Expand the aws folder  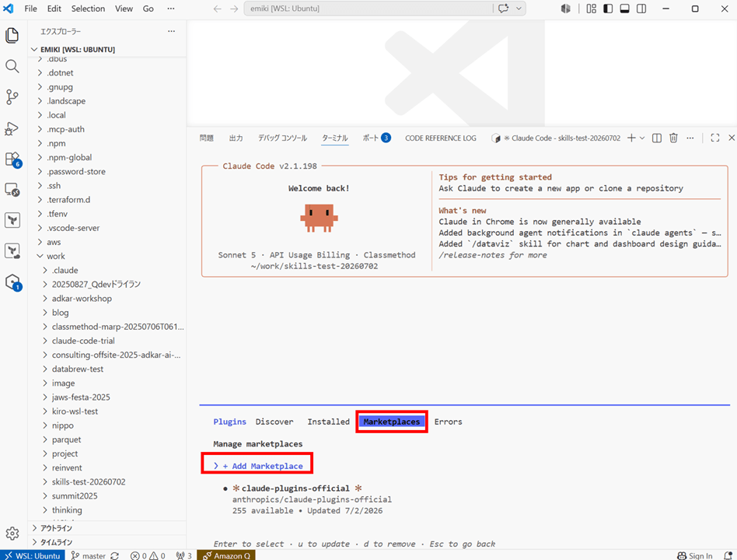(107, 242)
